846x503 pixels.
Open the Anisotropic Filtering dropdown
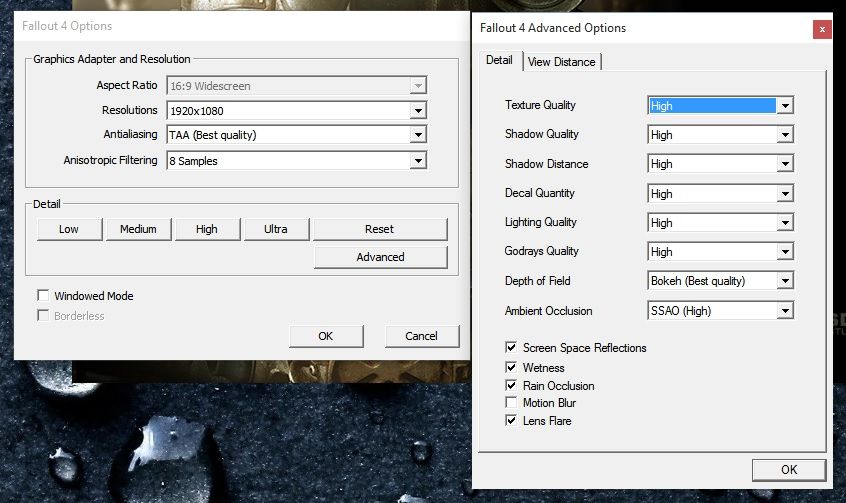click(x=297, y=160)
